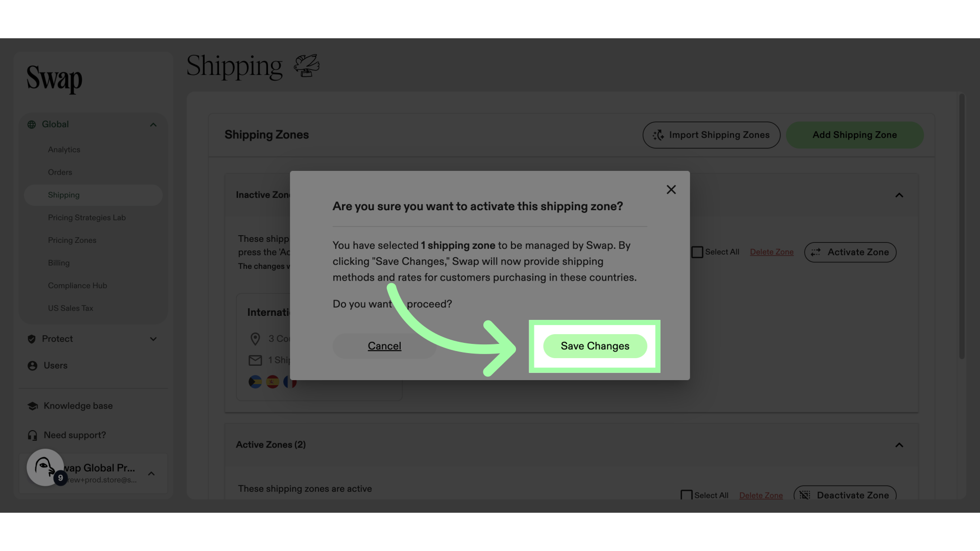Close the activation dialog with the X icon
The image size is (980, 551).
[671, 190]
